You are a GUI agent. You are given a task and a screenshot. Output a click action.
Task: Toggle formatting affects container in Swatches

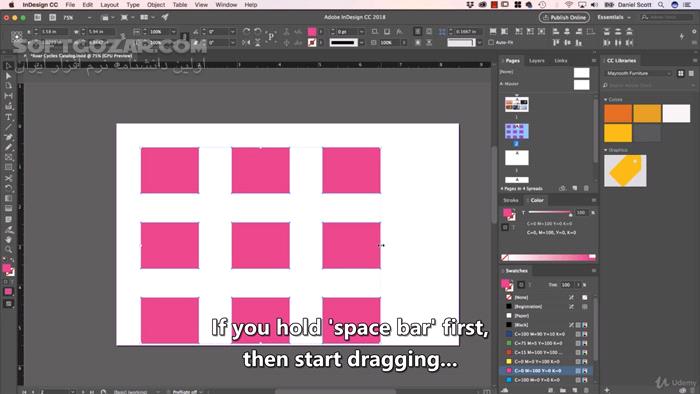(521, 285)
